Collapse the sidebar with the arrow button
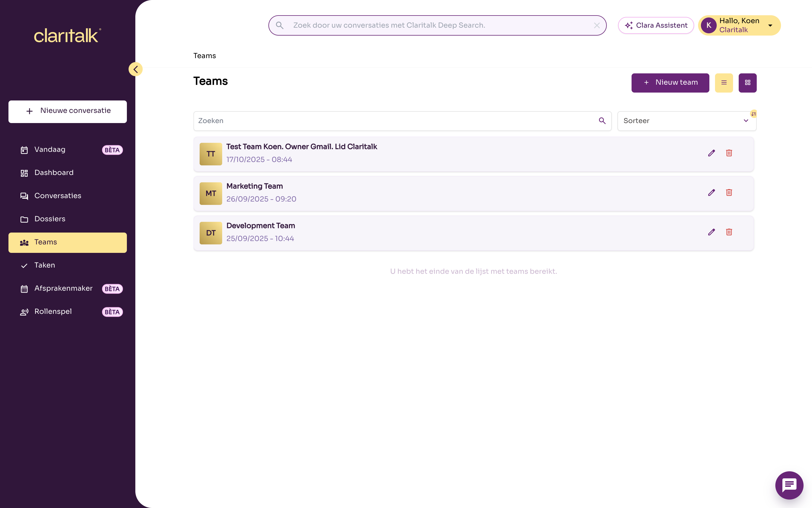Screen dimensions: 812x508 [136, 69]
